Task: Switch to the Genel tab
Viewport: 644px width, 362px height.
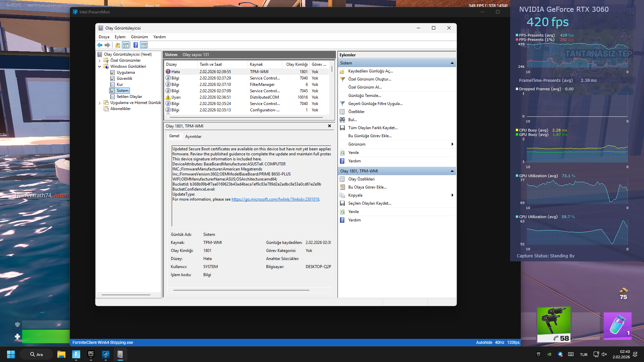Action: (x=174, y=136)
